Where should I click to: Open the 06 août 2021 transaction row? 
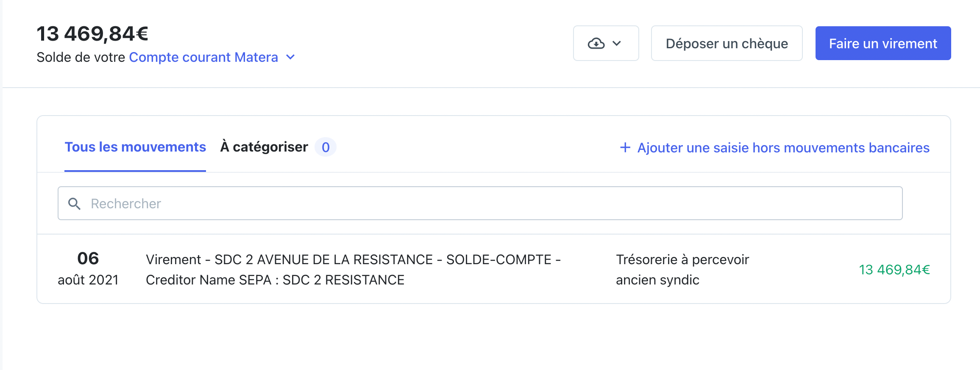click(494, 269)
